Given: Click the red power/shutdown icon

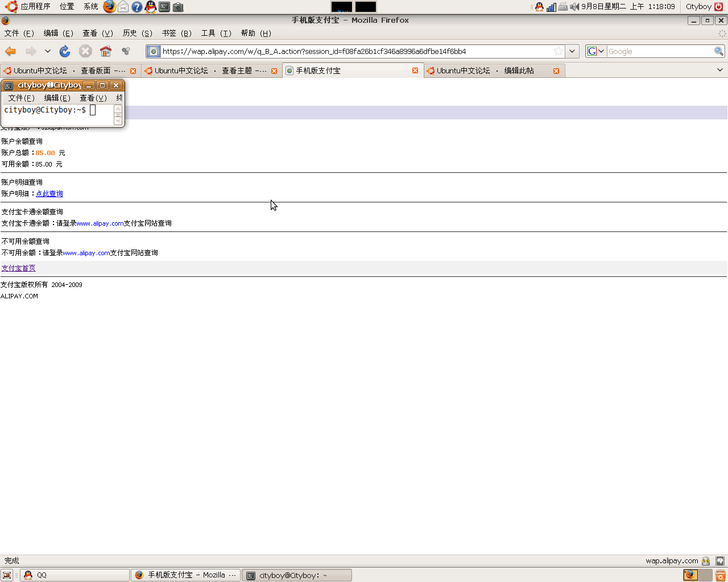Looking at the screenshot, I should (x=719, y=7).
